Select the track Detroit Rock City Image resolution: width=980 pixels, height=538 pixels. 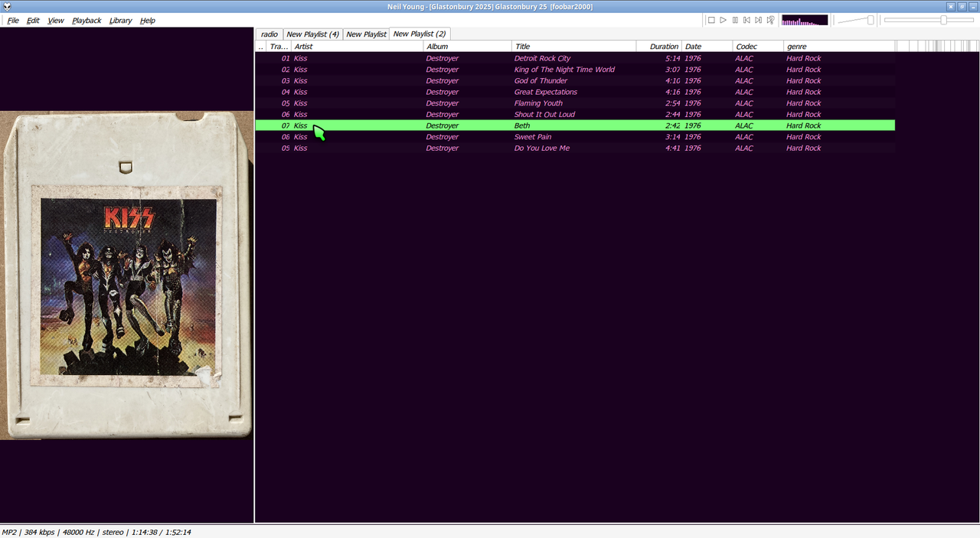(575, 58)
